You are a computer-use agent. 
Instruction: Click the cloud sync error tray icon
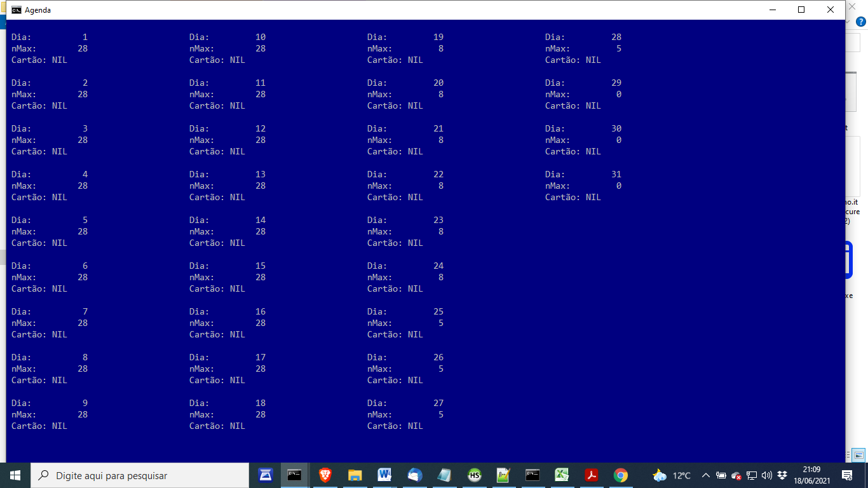(x=736, y=475)
